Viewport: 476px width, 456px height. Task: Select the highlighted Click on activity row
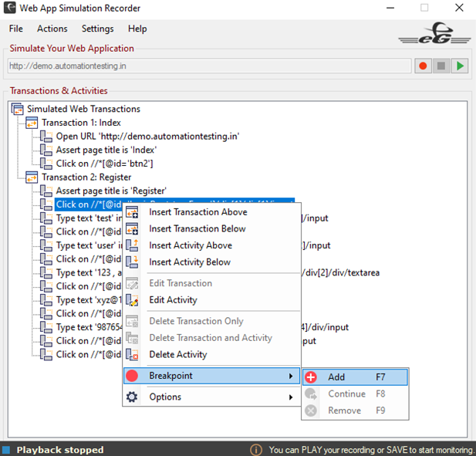tap(89, 204)
